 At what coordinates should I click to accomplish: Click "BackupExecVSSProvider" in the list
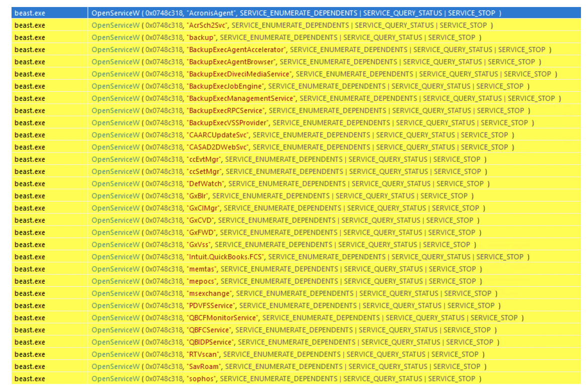point(228,122)
